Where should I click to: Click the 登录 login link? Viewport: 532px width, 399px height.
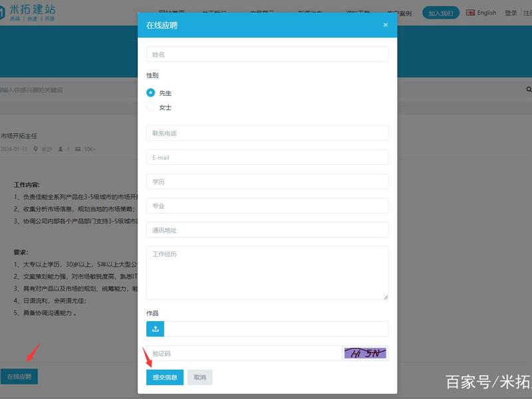(x=511, y=13)
